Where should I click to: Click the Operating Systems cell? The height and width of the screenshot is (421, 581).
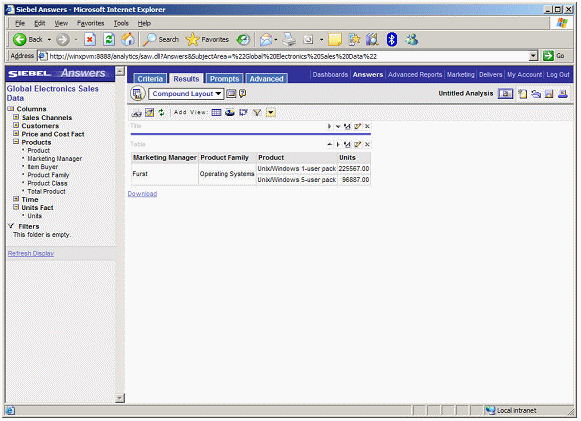tap(227, 174)
